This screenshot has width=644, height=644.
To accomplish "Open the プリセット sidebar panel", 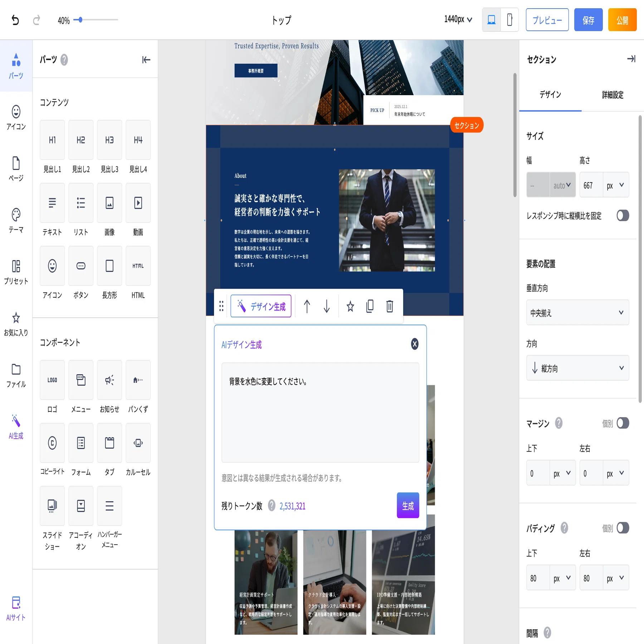I will click(x=16, y=272).
